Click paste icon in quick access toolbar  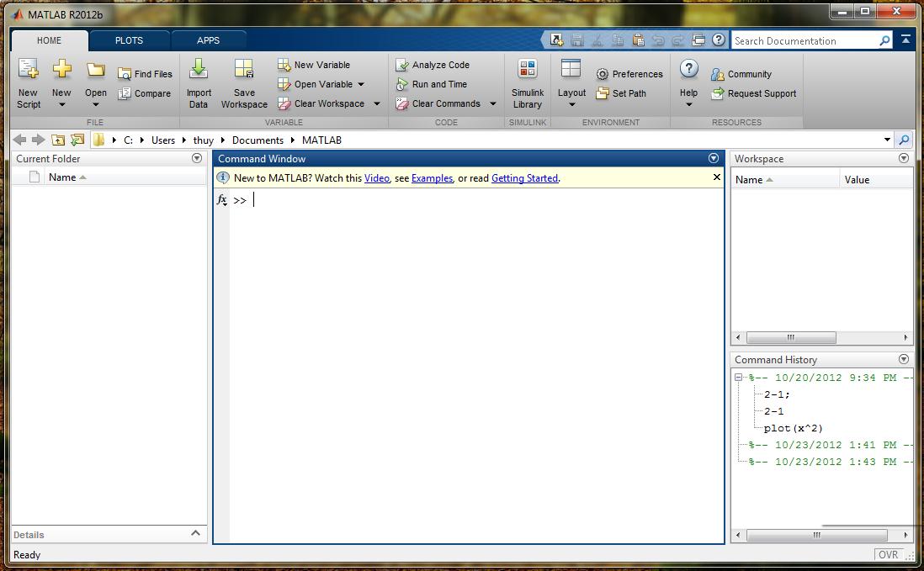tap(638, 40)
